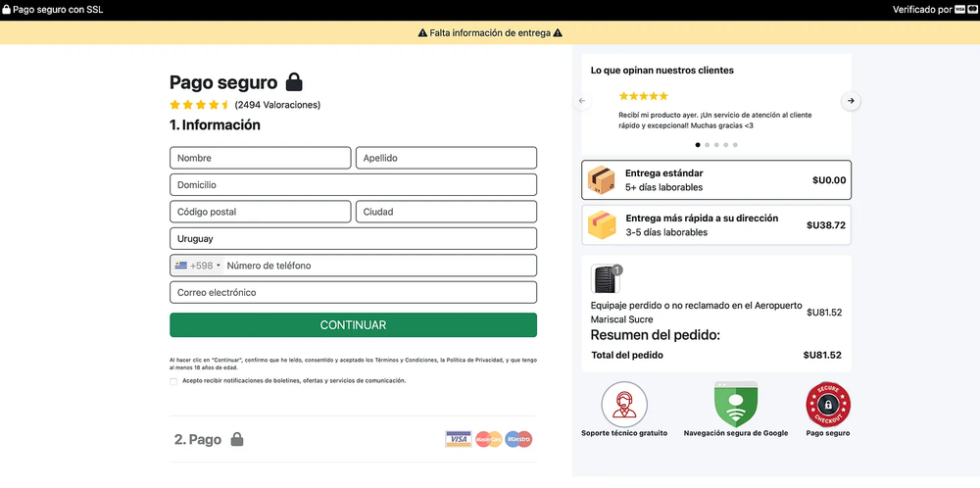Select the first review carousel dot
The width and height of the screenshot is (980, 488).
coord(698,145)
